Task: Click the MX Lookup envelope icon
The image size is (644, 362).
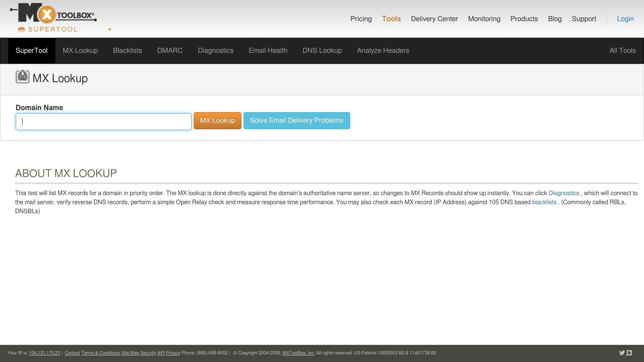Action: [22, 77]
